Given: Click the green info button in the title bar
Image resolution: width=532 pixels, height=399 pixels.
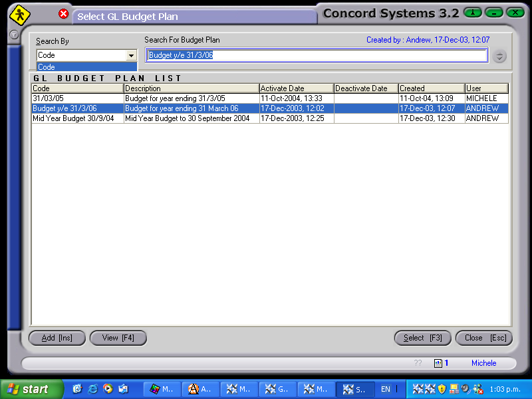Looking at the screenshot, I should point(472,12).
